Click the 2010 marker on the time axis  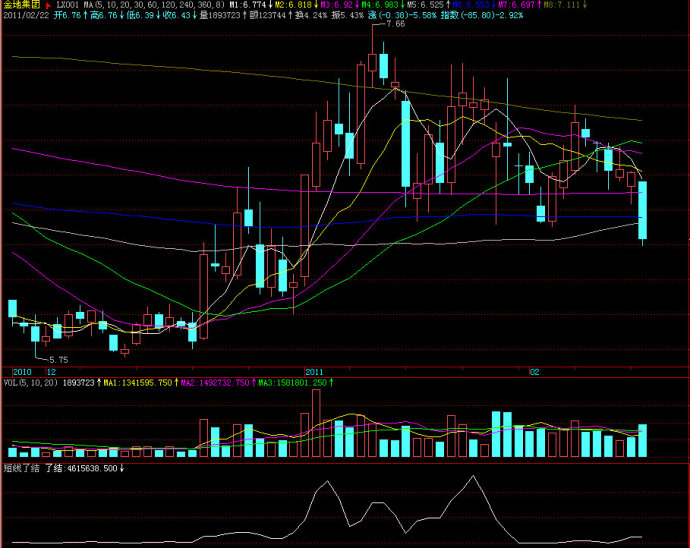point(22,372)
